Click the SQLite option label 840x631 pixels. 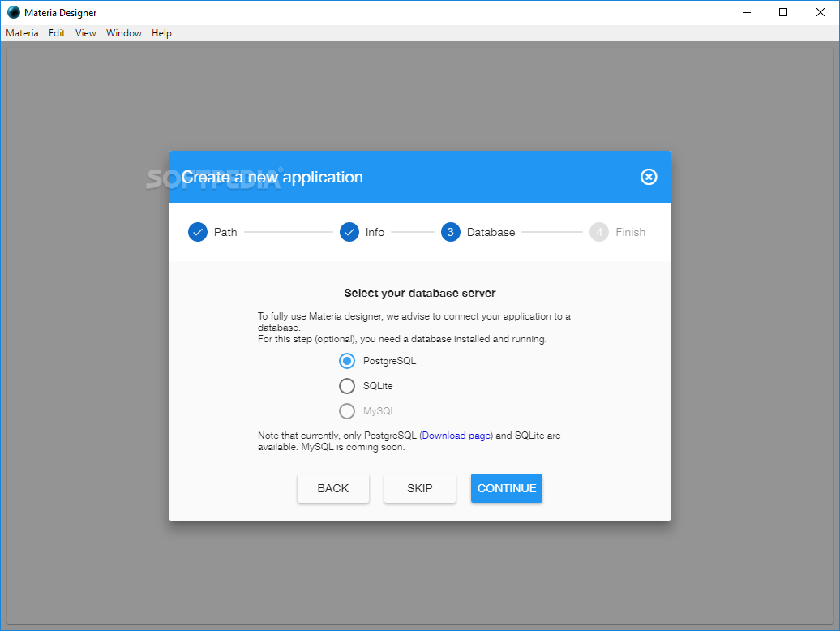pos(378,386)
